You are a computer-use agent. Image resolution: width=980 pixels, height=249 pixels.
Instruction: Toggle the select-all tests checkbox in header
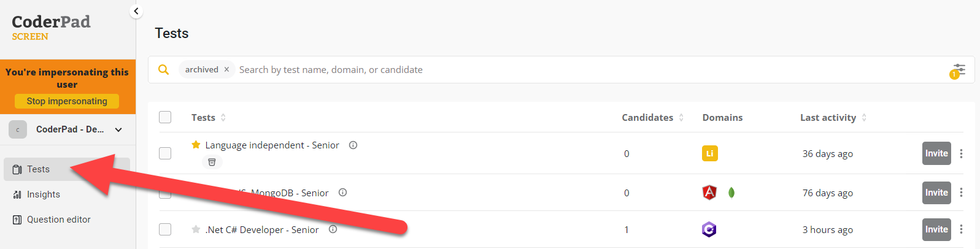click(165, 117)
